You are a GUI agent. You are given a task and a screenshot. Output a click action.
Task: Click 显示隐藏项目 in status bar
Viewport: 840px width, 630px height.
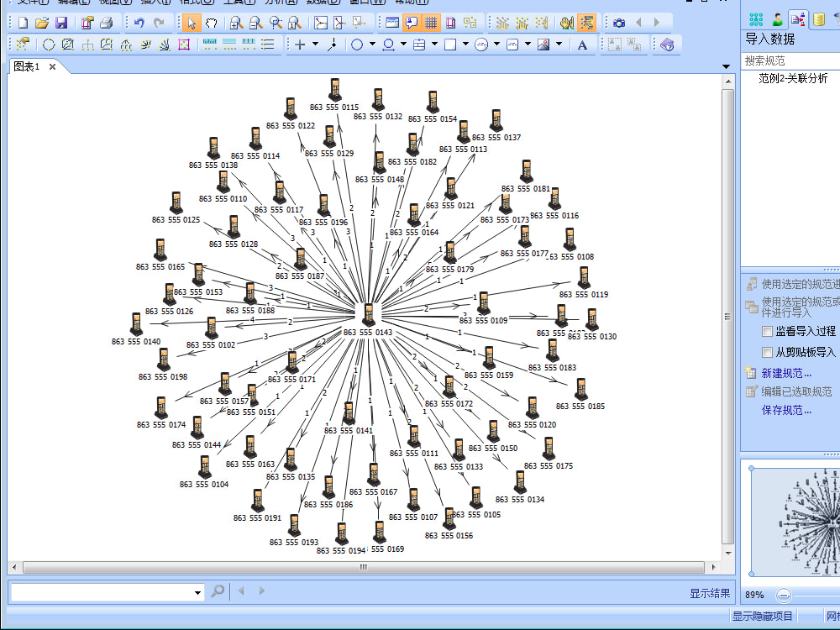pos(763,616)
